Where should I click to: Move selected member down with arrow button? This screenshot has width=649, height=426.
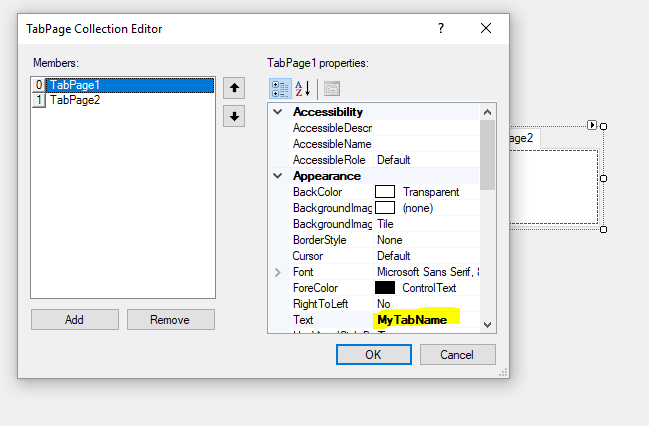point(234,116)
